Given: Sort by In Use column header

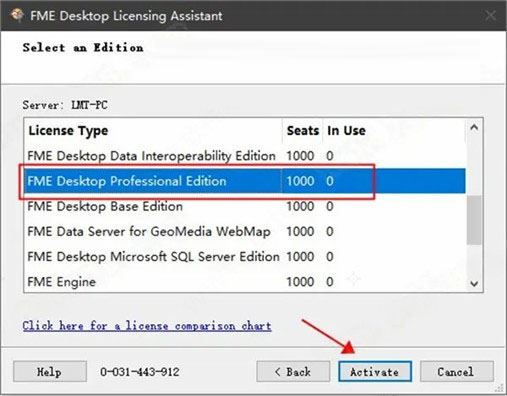Looking at the screenshot, I should tap(394, 130).
